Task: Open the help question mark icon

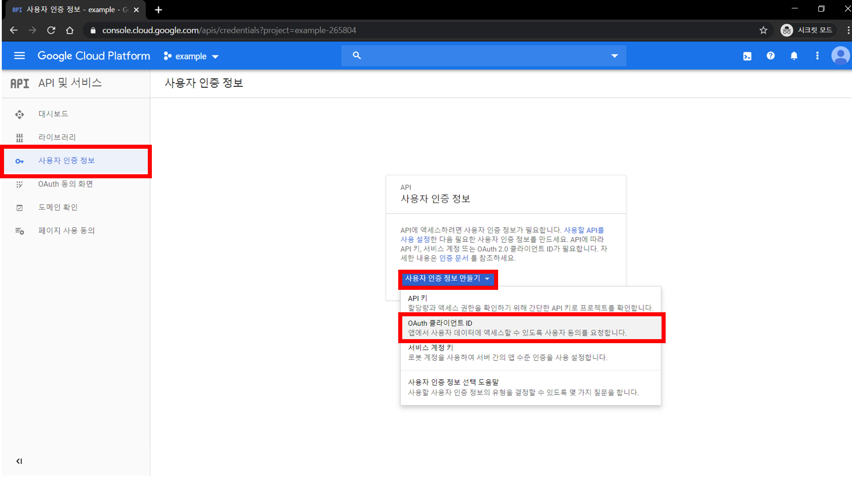Action: click(770, 56)
